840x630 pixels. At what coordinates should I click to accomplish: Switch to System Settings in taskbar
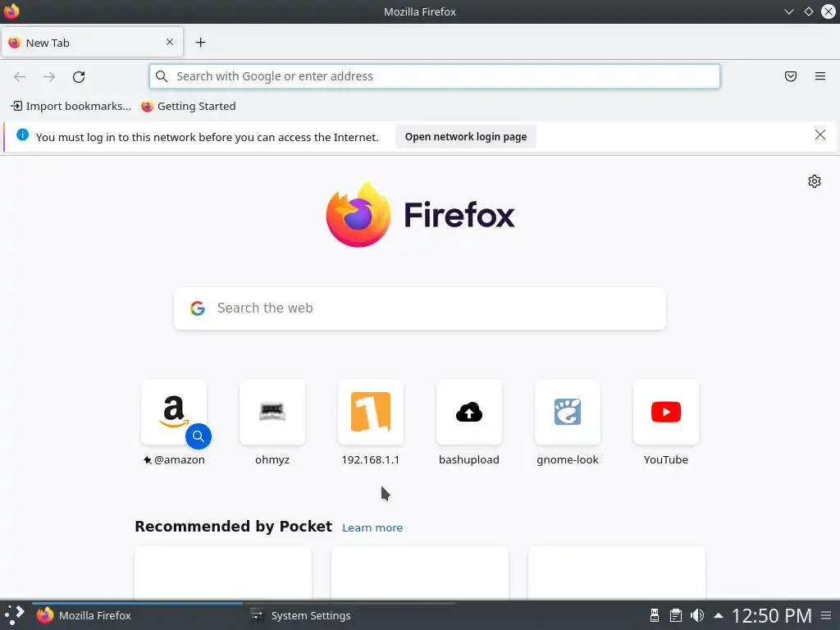point(349,615)
